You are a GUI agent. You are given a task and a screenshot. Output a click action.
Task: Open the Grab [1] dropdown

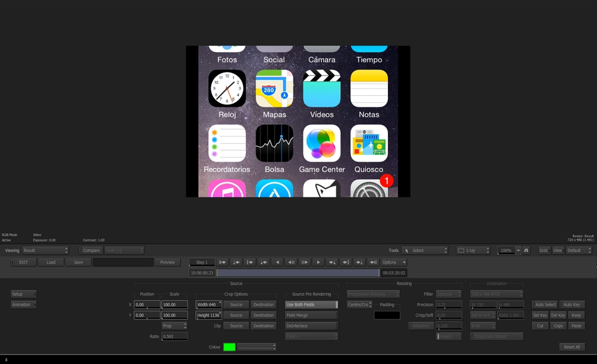(124, 250)
